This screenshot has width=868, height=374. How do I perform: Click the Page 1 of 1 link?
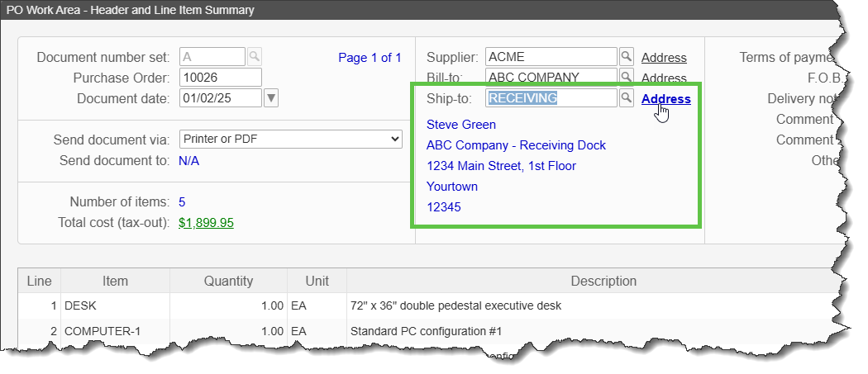point(370,58)
